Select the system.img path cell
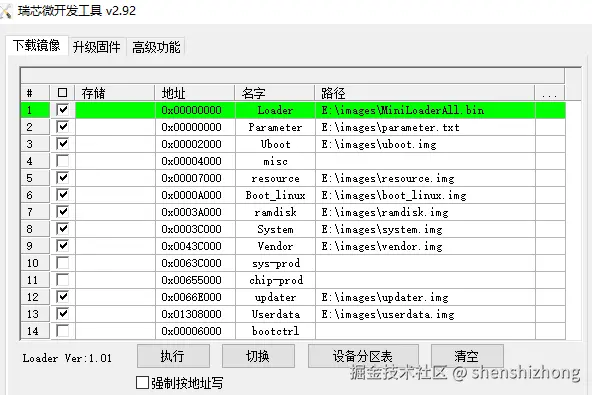Viewport: 592px width, 395px height. pos(426,229)
